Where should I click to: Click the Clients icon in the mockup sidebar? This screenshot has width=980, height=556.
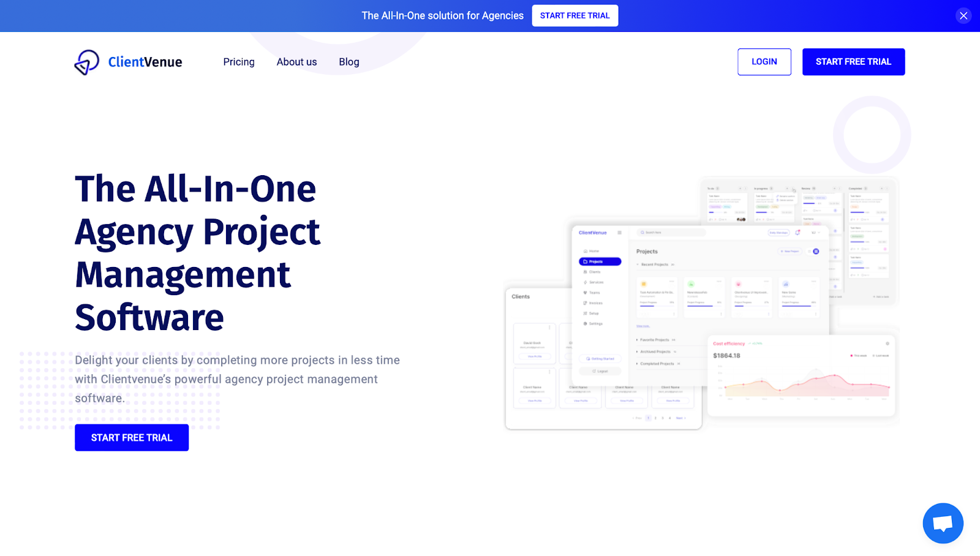[x=585, y=272]
